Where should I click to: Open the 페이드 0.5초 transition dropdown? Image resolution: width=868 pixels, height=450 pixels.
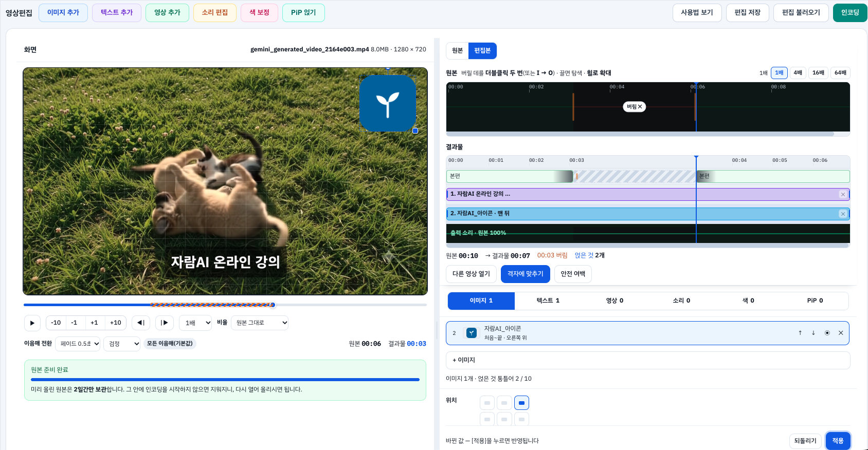pyautogui.click(x=78, y=344)
